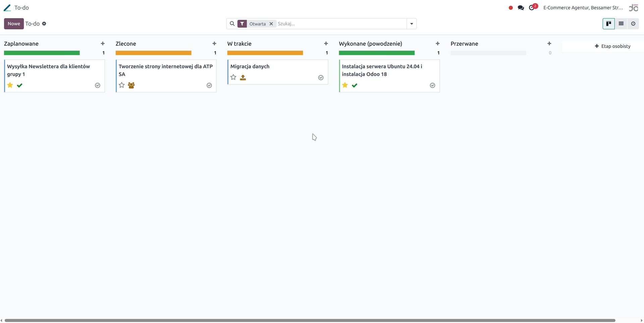Open the Wysyłka Newslettera dla klientów card
The height and width of the screenshot is (323, 644).
pyautogui.click(x=54, y=76)
